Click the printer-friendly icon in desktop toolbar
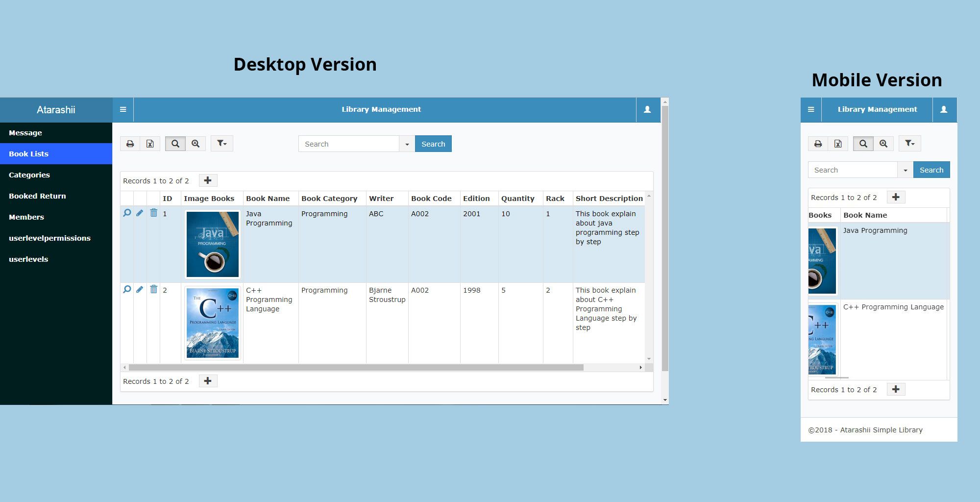 tap(130, 144)
